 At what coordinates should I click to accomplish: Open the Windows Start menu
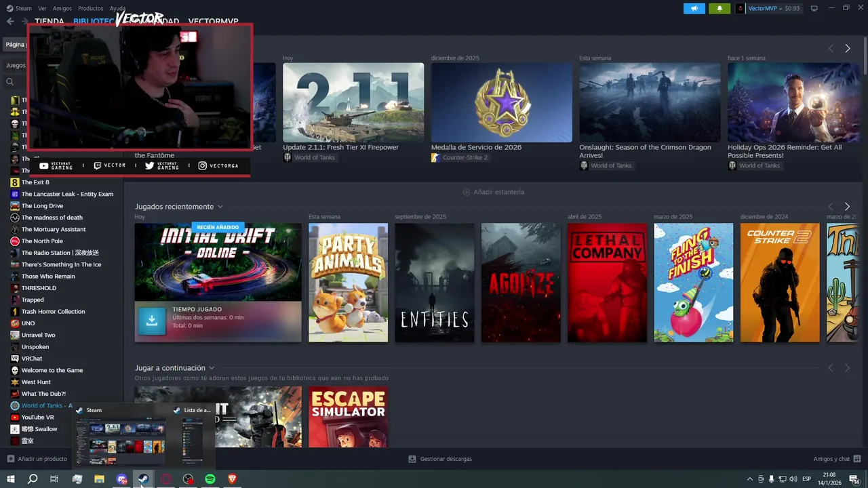click(x=10, y=479)
